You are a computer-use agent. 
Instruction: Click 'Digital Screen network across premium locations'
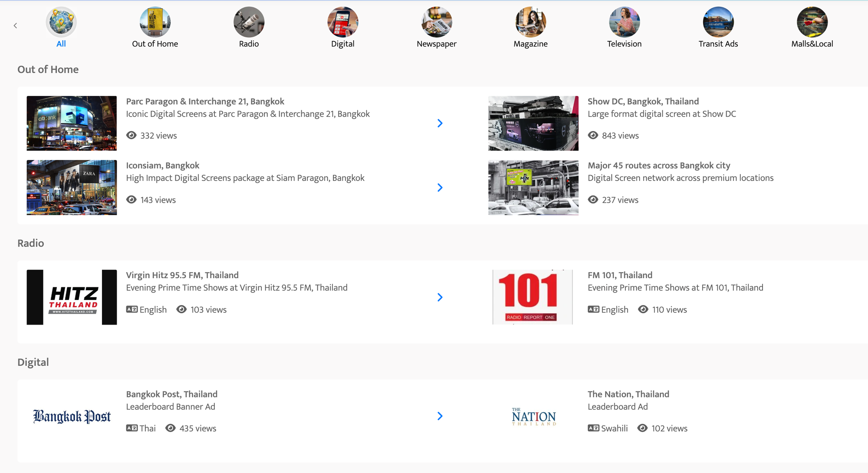[x=681, y=178]
